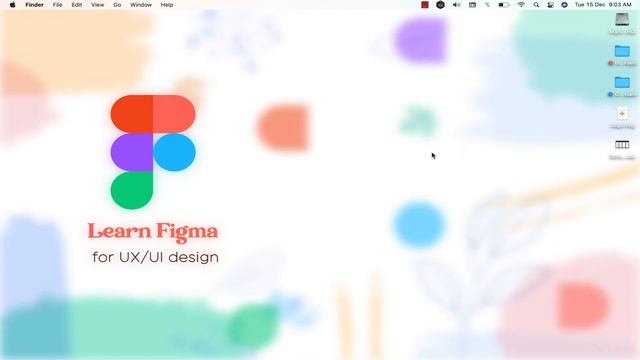Open the volume control in menu bar
Viewport: 640px width, 360px height.
[456, 5]
